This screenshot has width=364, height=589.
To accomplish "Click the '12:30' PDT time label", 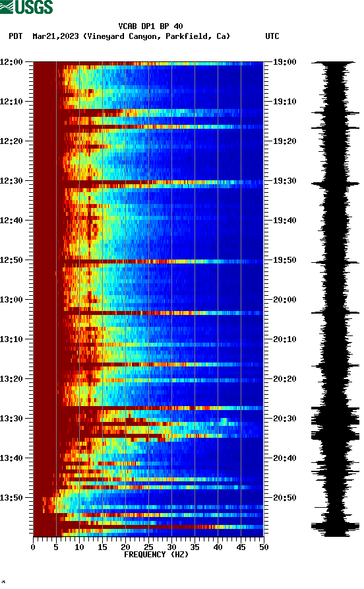I will coord(12,181).
